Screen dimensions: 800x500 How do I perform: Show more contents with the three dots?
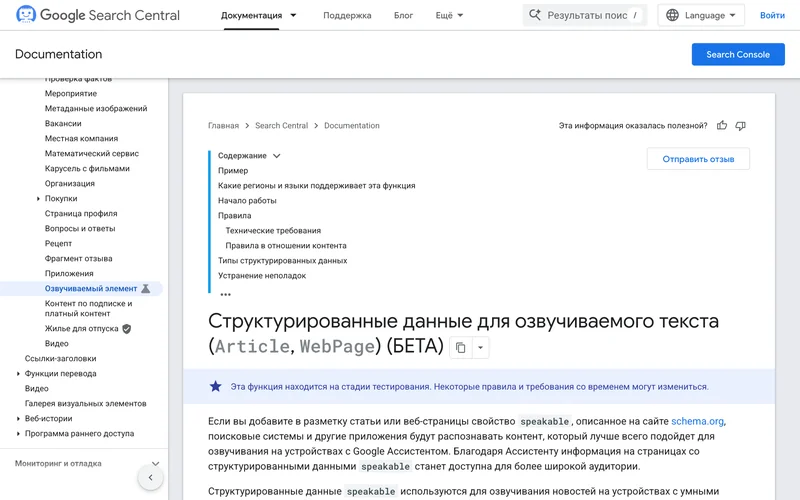[x=226, y=294]
